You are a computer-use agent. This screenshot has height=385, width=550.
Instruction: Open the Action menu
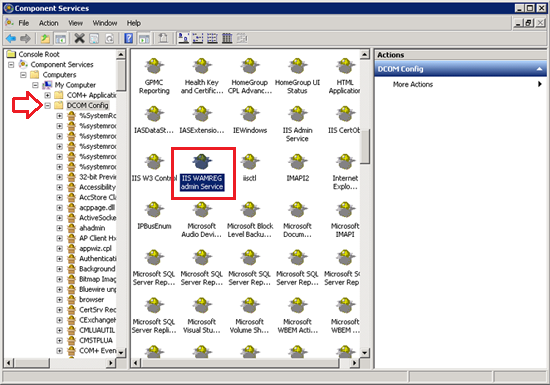point(48,23)
